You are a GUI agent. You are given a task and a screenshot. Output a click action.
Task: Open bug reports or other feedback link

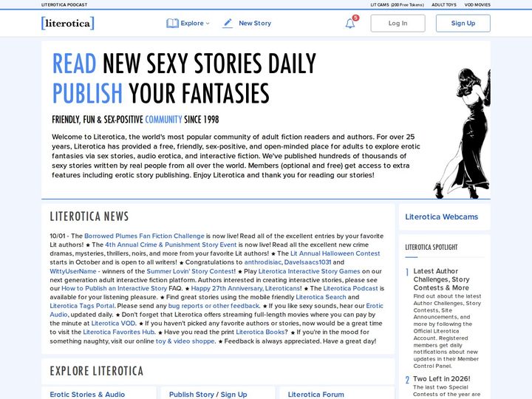(x=214, y=306)
